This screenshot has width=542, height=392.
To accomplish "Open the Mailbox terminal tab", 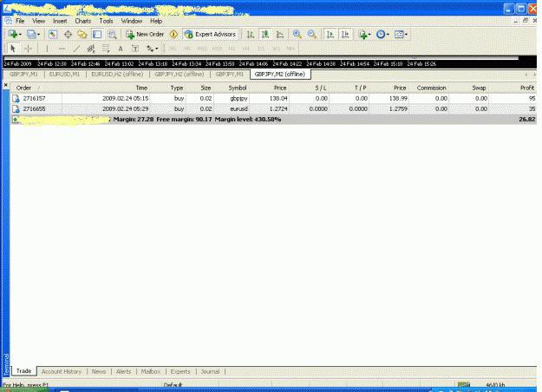I will point(151,371).
